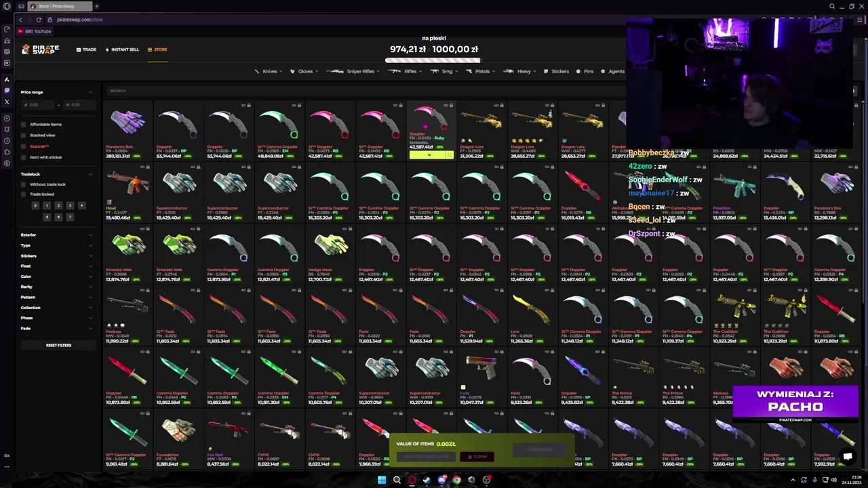Enable Item with sticker filter
The image size is (868, 488).
point(24,157)
